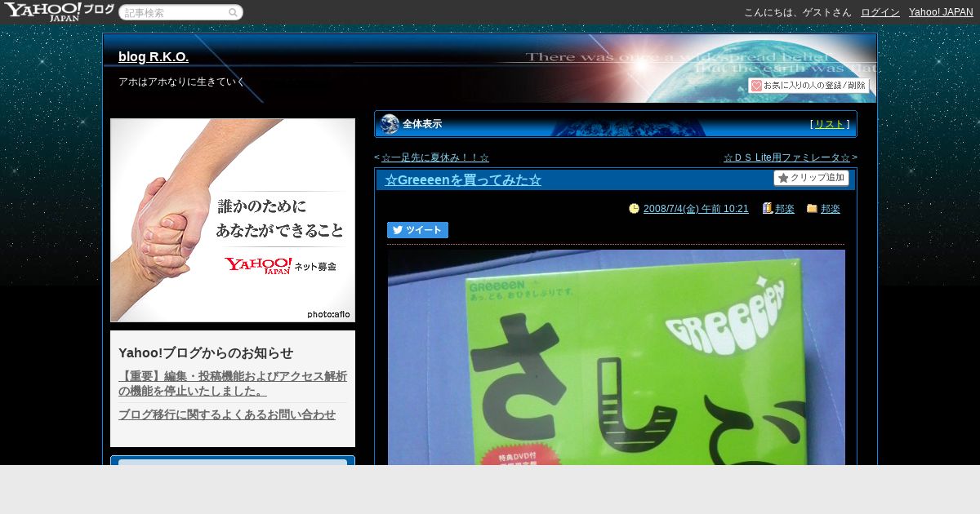The image size is (980, 514).
Task: Click the heart icon on favorites button
Action: coord(756,86)
